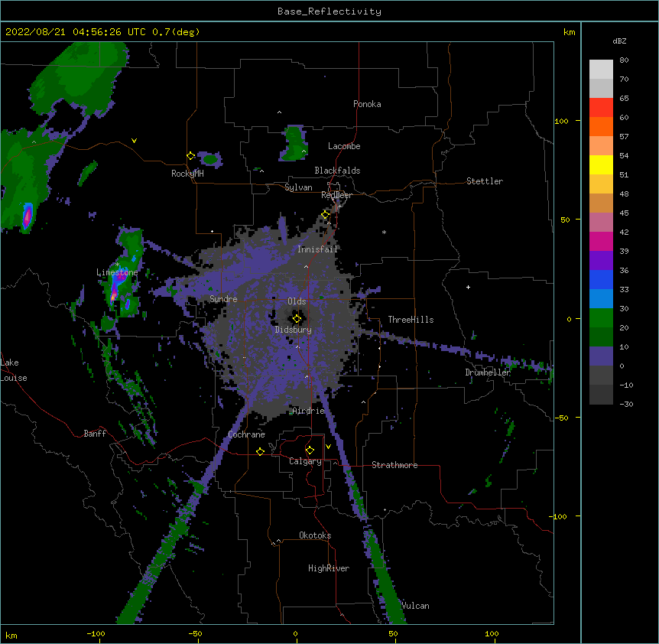The width and height of the screenshot is (659, 644).
Task: Click the -30 value on the dBZ scale
Action: (626, 404)
